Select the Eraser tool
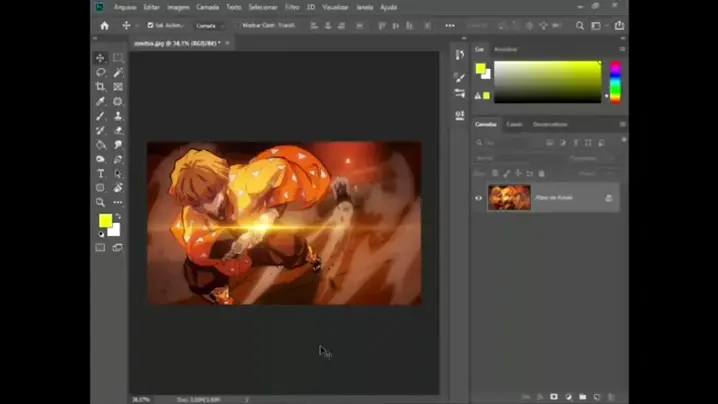Screen dimensions: 718x404 tap(118, 131)
